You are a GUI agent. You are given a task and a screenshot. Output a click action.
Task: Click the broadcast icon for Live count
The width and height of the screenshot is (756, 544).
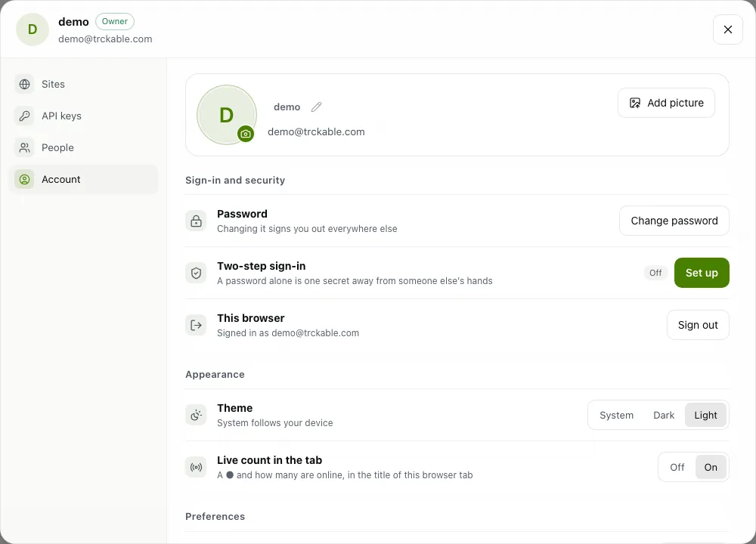(197, 467)
